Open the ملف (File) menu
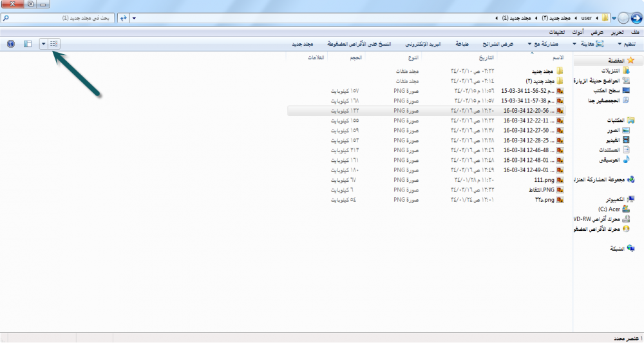Image resolution: width=644 pixels, height=343 pixels. pyautogui.click(x=635, y=32)
